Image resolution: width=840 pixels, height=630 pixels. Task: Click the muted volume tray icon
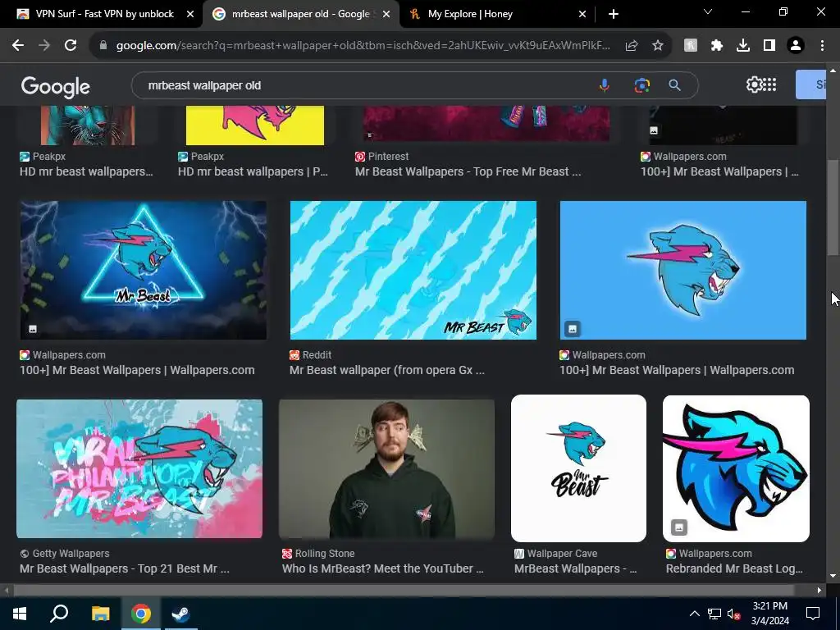pyautogui.click(x=734, y=614)
